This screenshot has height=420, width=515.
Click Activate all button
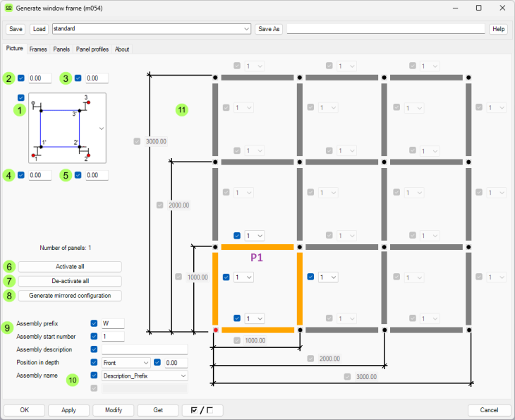coord(70,267)
